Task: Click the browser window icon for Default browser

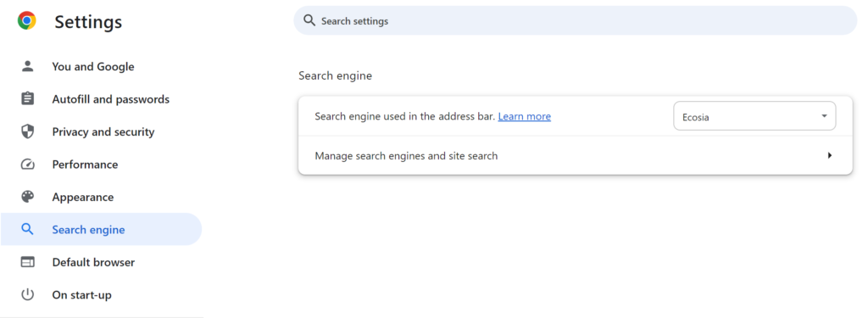Action: click(27, 262)
